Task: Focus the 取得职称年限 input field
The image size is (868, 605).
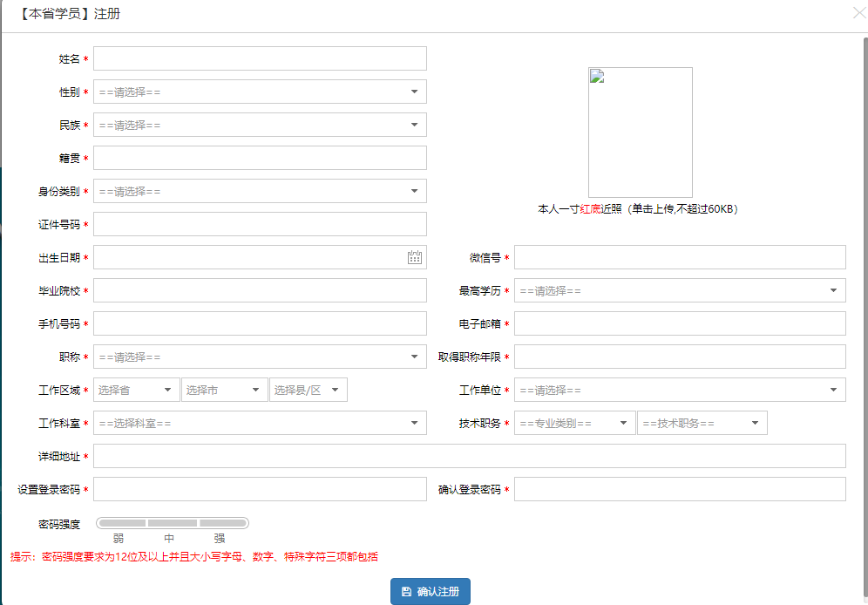Action: click(x=680, y=357)
